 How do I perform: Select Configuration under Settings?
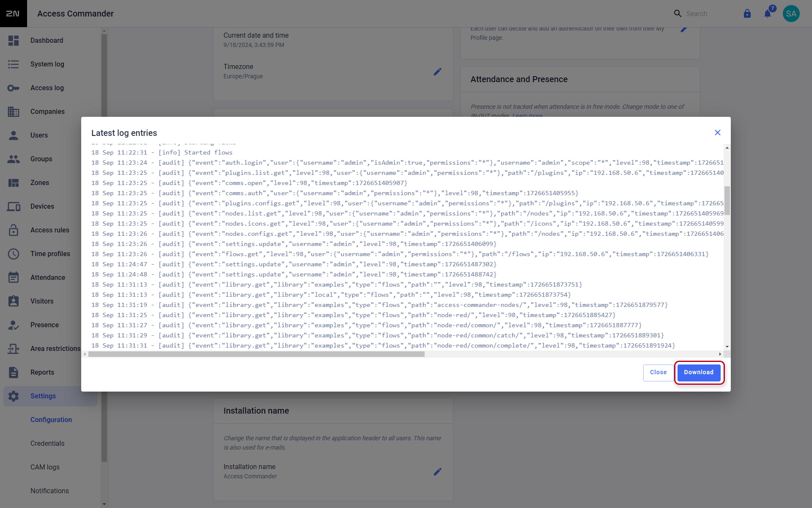(x=51, y=420)
